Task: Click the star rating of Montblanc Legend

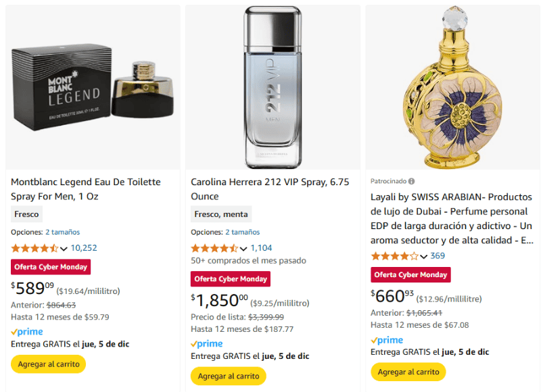Action: tap(34, 248)
